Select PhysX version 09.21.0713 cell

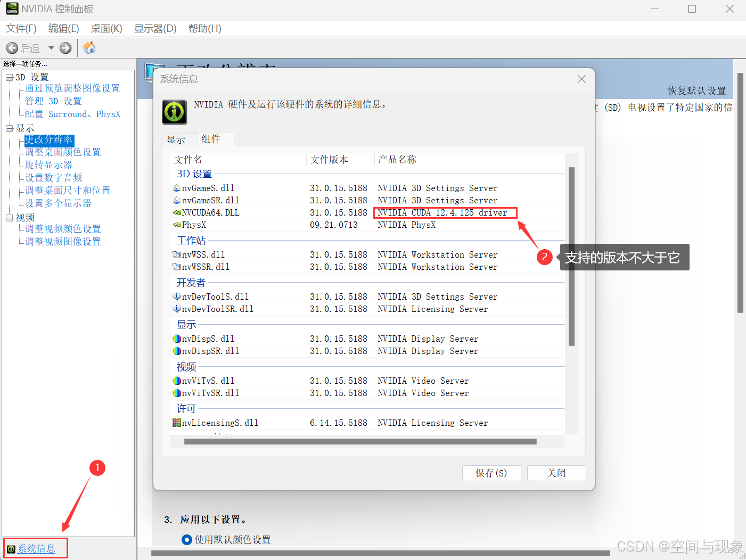coord(334,225)
